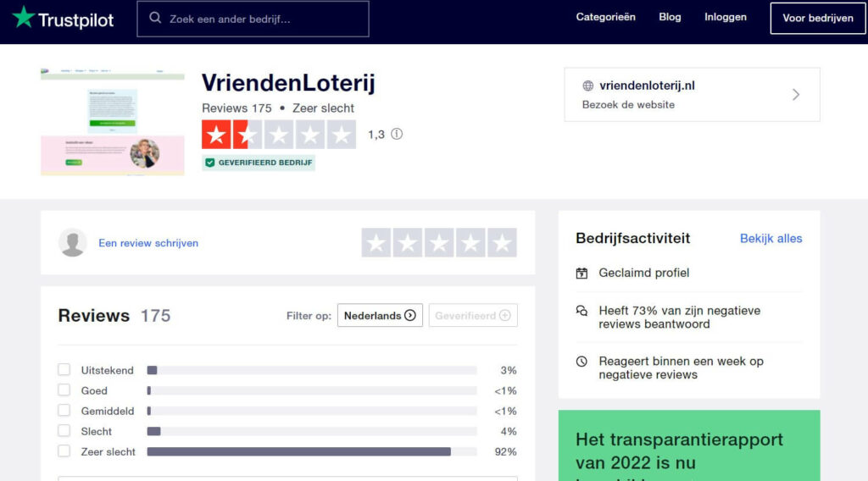The image size is (868, 481).
Task: Click Een review schrijven link
Action: [148, 243]
